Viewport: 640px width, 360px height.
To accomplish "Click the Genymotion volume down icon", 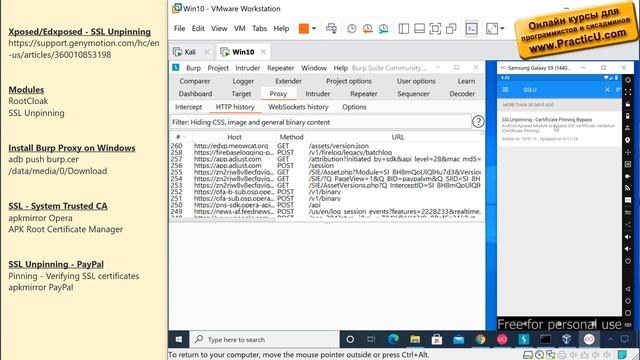I will 628,249.
